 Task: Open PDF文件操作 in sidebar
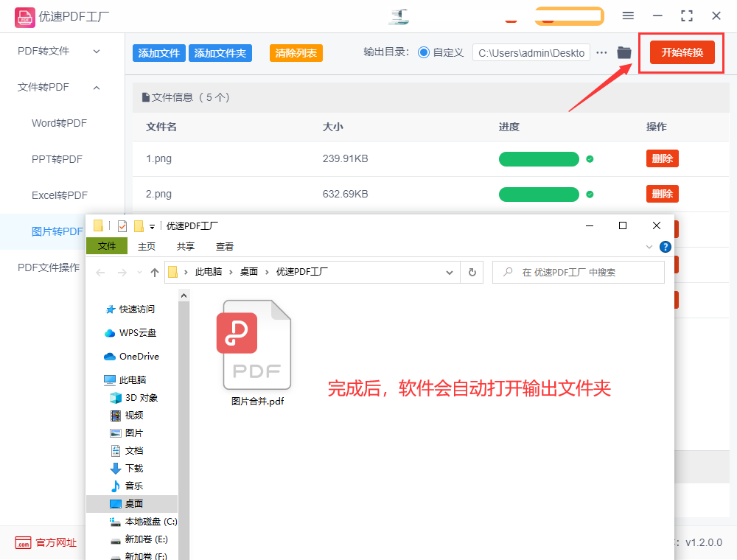(49, 267)
